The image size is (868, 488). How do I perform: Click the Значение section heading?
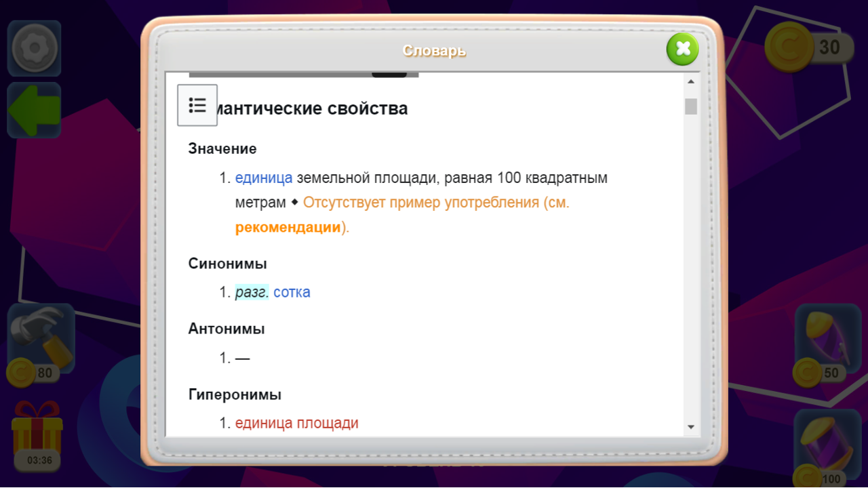(x=222, y=148)
